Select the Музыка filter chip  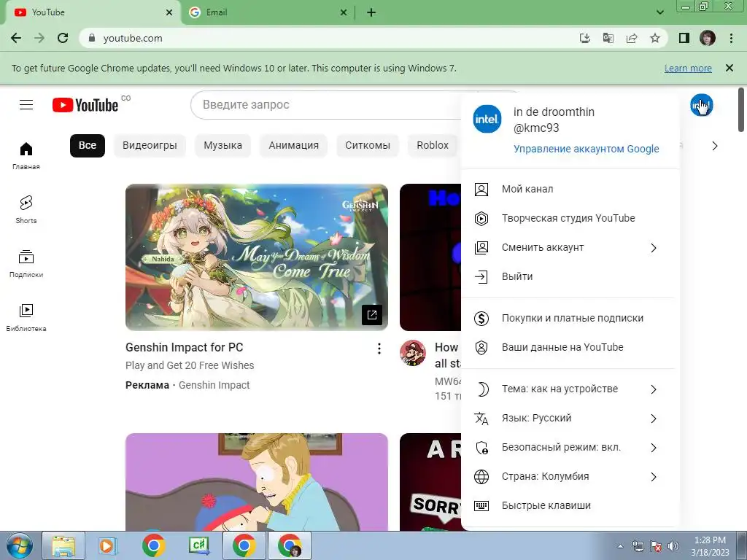coord(222,145)
